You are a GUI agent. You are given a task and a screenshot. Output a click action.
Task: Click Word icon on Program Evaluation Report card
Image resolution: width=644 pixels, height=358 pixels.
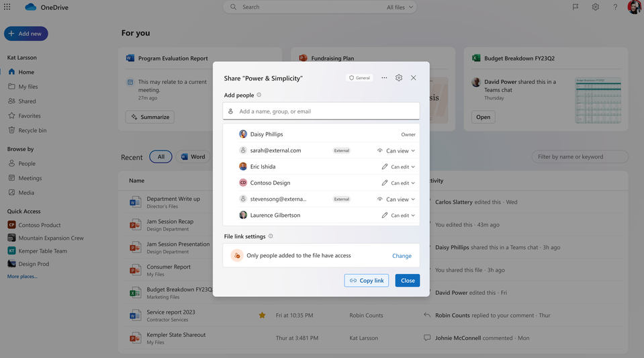[130, 58]
